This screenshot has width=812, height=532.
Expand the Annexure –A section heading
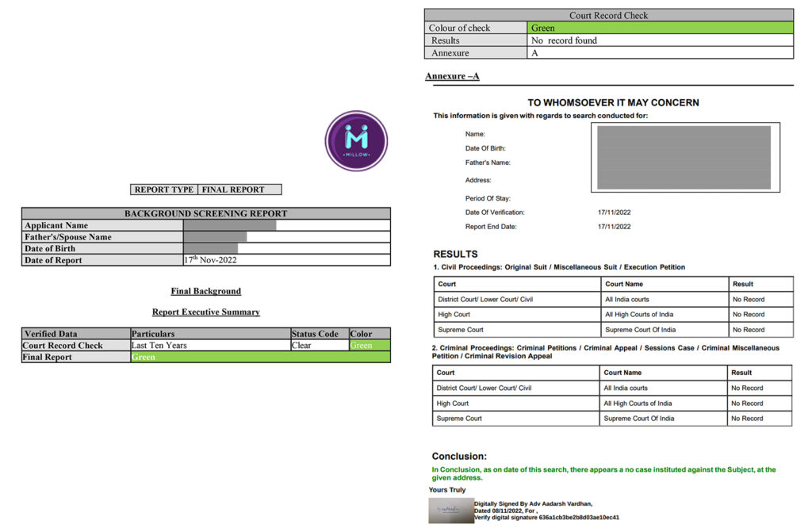click(x=451, y=75)
